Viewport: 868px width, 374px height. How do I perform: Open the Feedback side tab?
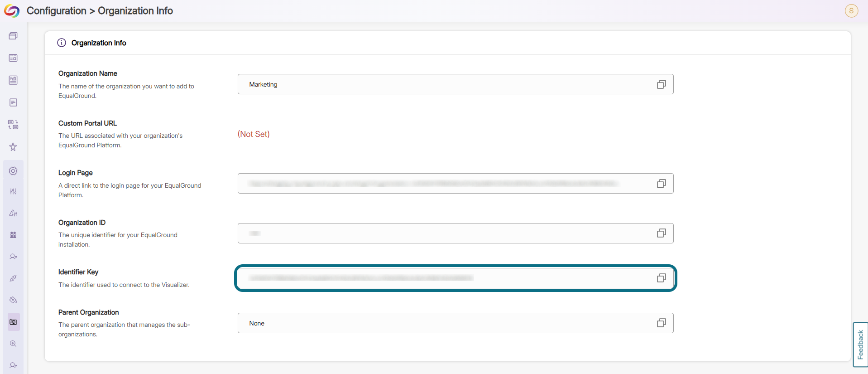860,345
